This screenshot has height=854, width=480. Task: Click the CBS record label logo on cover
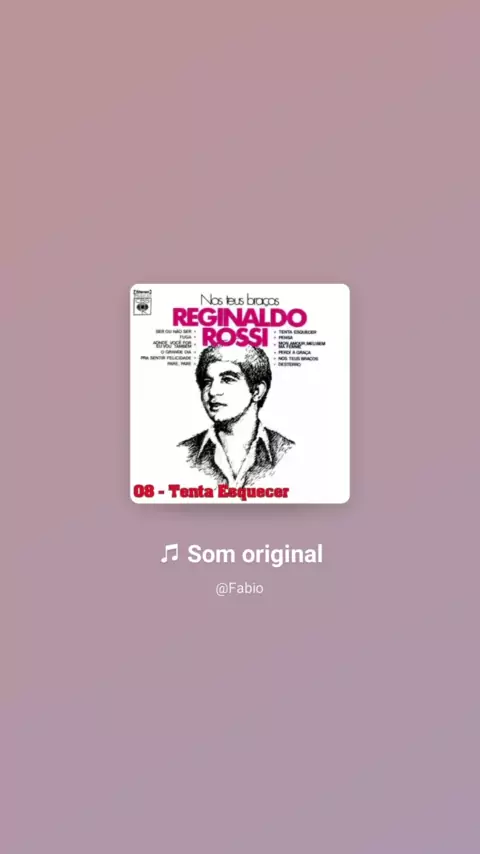(x=143, y=306)
